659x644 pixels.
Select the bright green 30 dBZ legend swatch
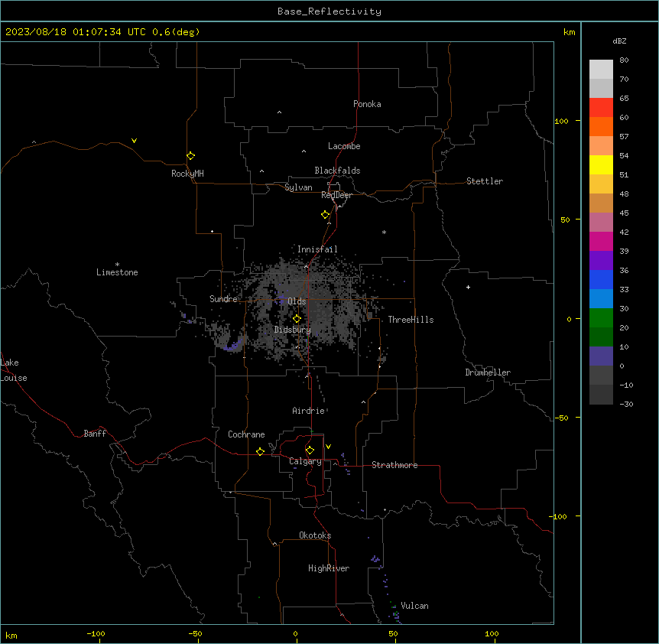click(x=601, y=318)
